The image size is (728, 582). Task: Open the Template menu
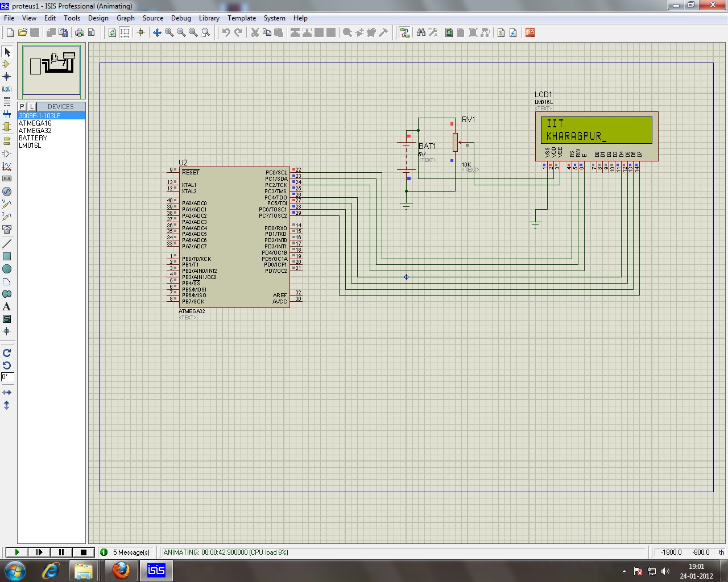coord(242,18)
